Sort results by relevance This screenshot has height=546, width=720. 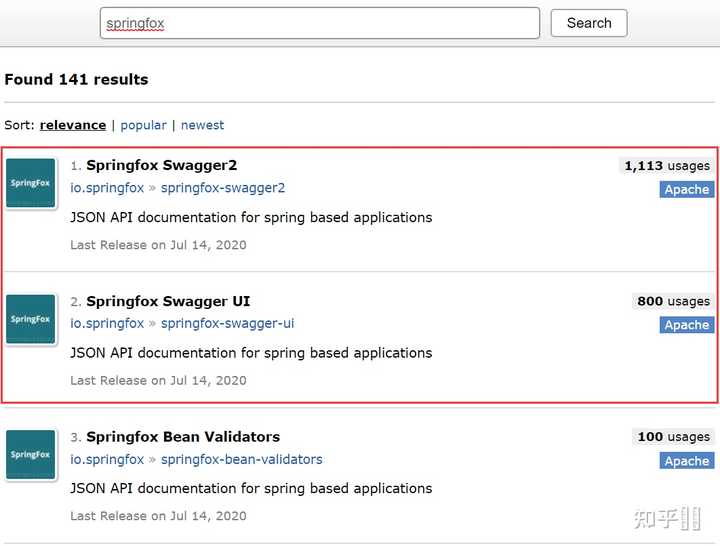73,125
